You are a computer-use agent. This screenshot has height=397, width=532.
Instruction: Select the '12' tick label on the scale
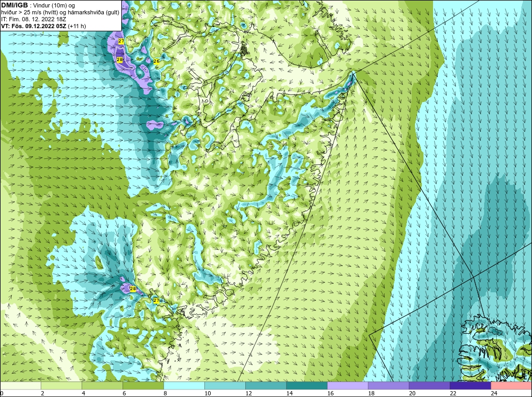248,393
